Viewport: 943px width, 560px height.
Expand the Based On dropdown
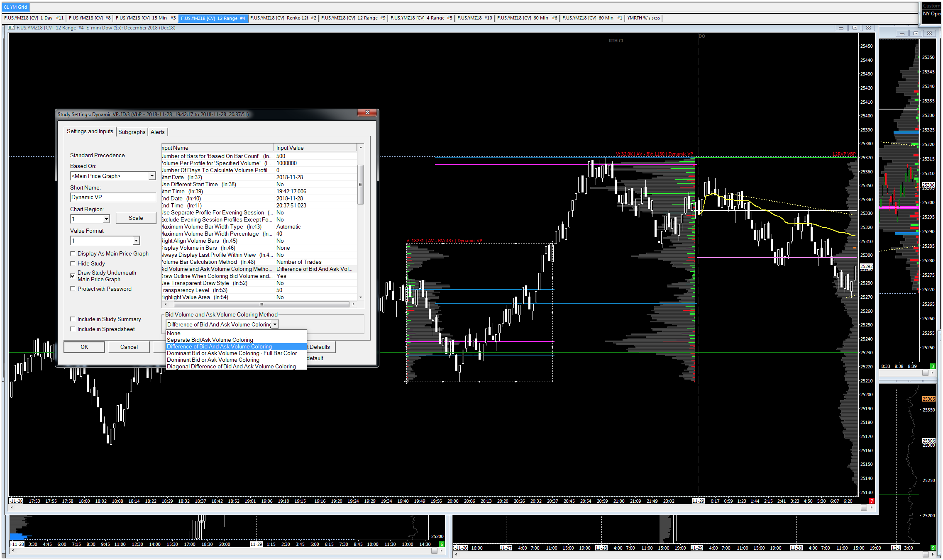(152, 176)
